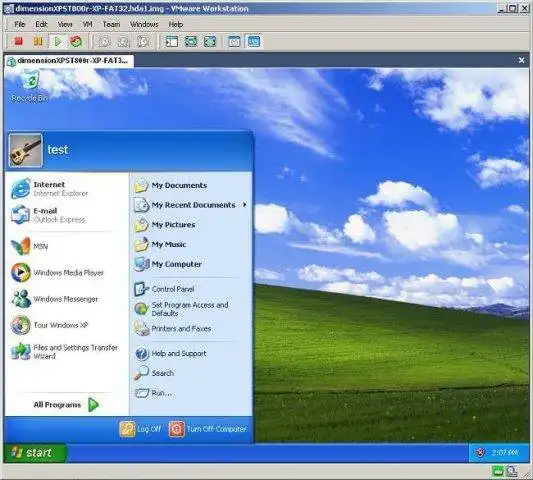This screenshot has width=533, height=480.
Task: Click the red Power Off toolbar icon
Action: [19, 41]
